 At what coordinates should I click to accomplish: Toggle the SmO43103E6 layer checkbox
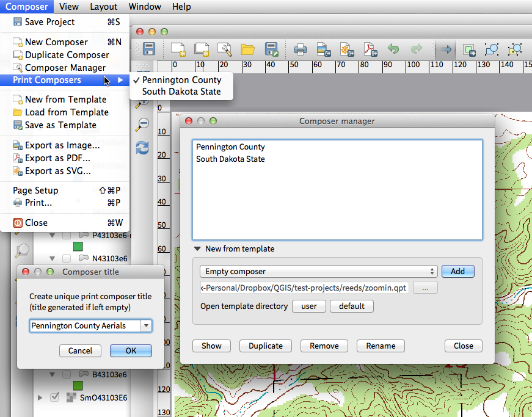point(54,397)
